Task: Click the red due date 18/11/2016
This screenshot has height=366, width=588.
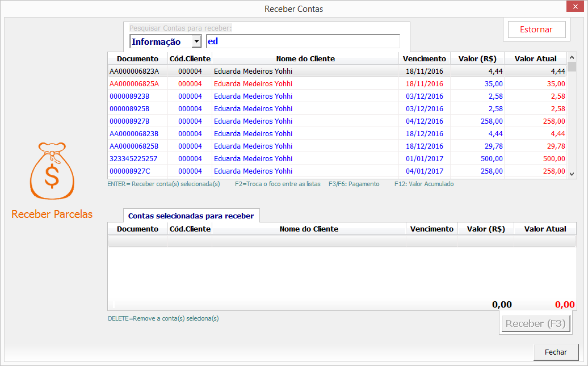Action: pos(425,83)
